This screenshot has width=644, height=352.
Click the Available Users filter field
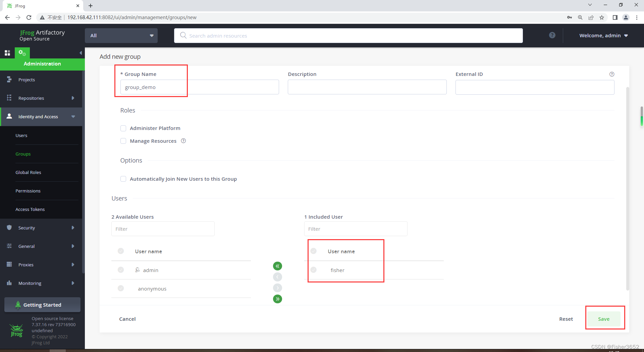pyautogui.click(x=163, y=229)
